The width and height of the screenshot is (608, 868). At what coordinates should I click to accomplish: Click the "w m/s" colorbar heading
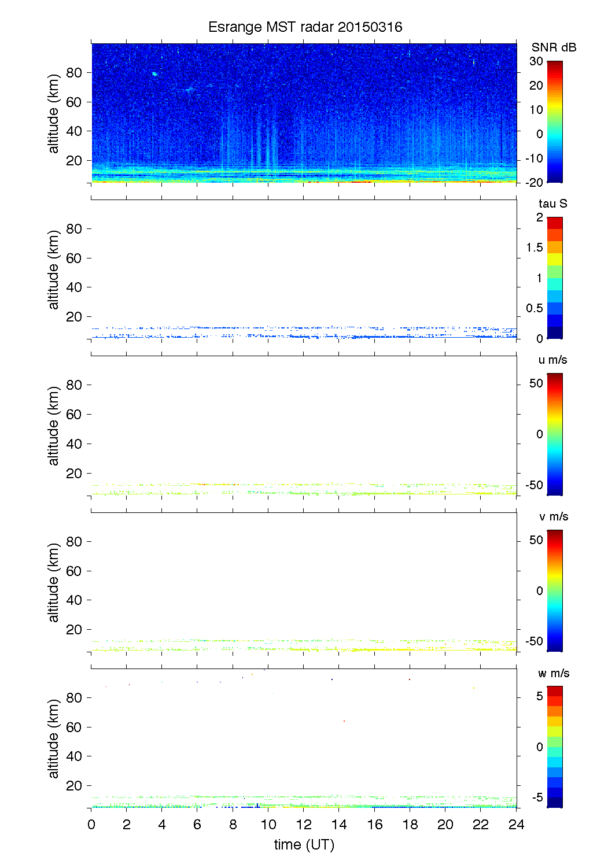coord(554,673)
